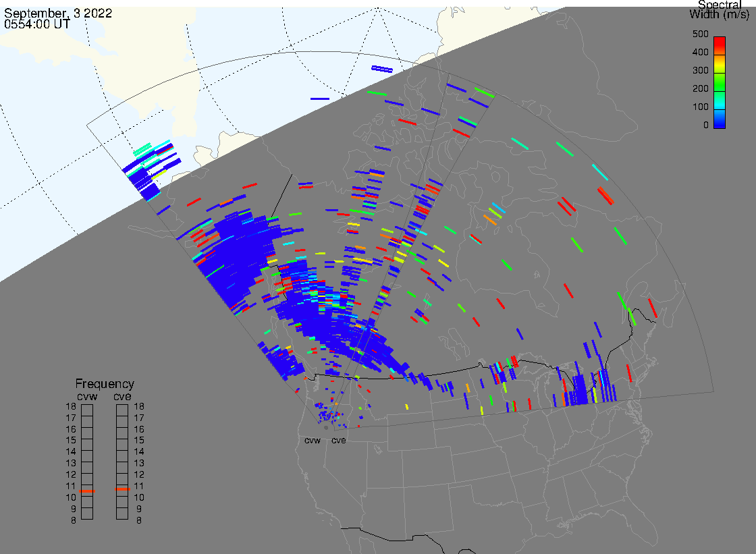Click the 15 label beside the cve frequency bar
This screenshot has height=554, width=756.
tap(139, 440)
